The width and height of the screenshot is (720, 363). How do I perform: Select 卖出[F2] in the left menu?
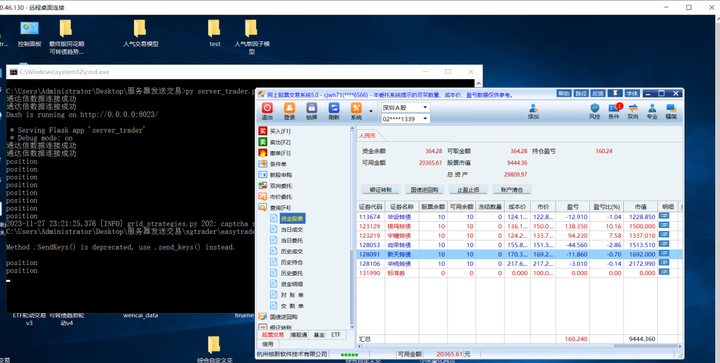(275, 142)
